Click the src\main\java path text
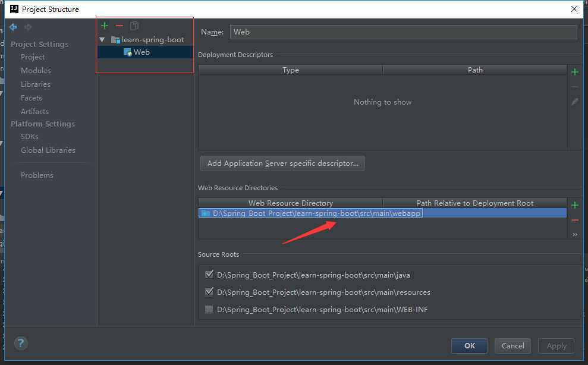The width and height of the screenshot is (588, 365). [x=313, y=275]
